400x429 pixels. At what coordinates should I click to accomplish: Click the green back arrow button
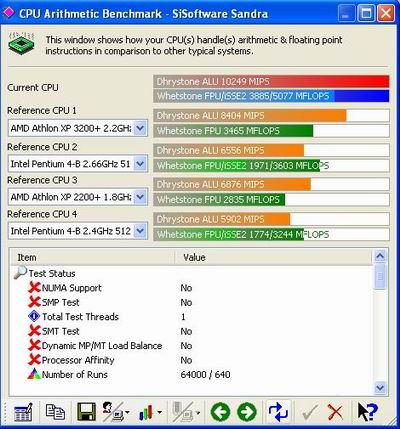point(220,412)
